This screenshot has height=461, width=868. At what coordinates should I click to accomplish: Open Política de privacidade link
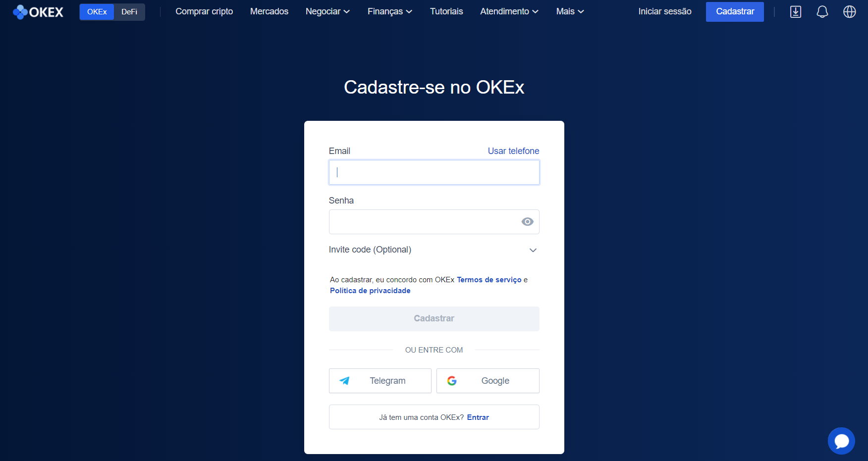click(370, 291)
